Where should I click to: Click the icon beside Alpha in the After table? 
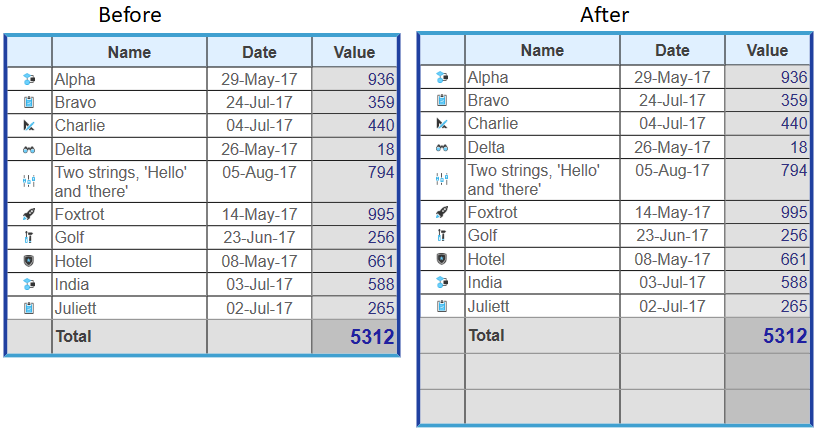point(442,77)
